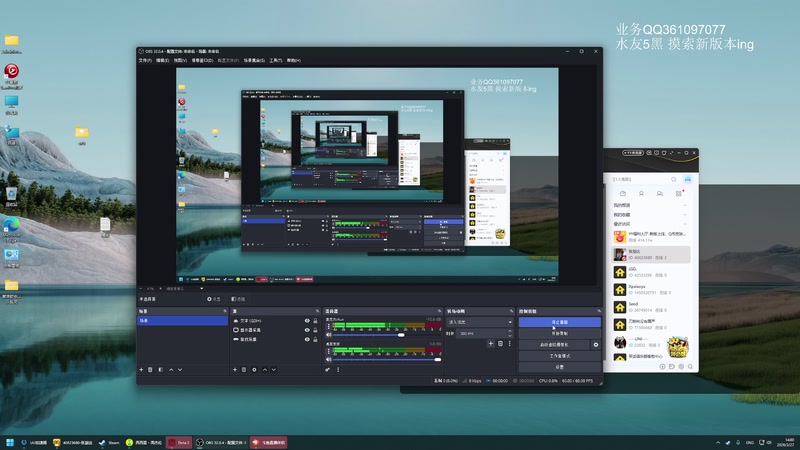Toggle the Studio Mode button
The width and height of the screenshot is (800, 450).
(x=560, y=356)
